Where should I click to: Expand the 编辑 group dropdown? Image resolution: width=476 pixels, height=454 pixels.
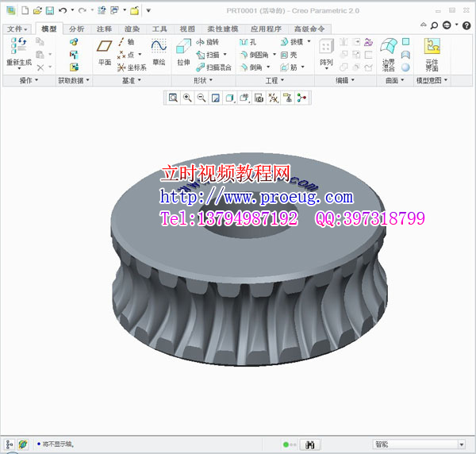pyautogui.click(x=345, y=80)
